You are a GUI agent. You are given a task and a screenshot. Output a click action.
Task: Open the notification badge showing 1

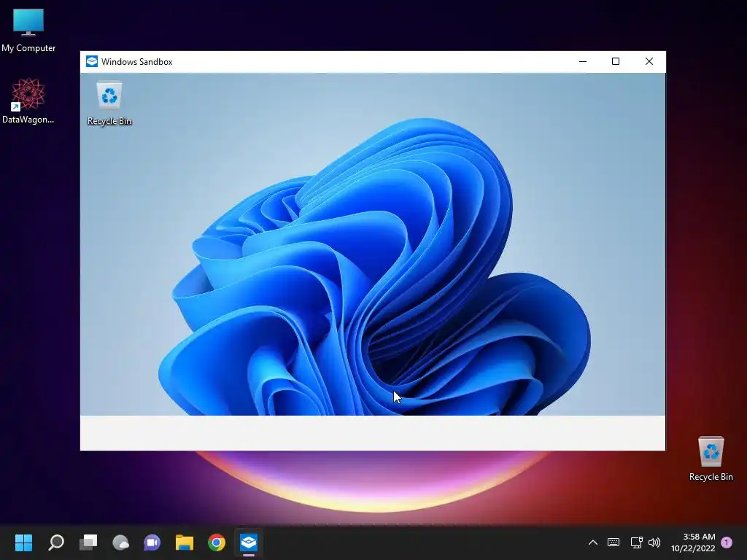click(727, 542)
